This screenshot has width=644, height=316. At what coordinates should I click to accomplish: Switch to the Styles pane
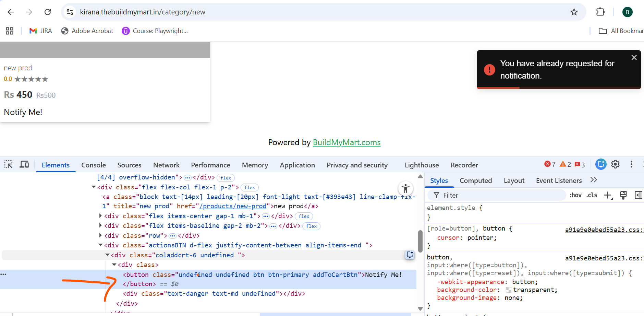439,180
